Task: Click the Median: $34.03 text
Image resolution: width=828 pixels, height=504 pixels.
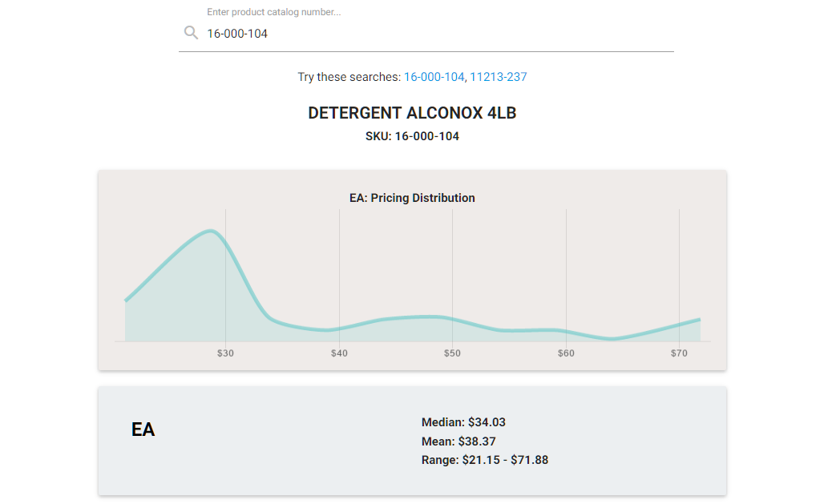Action: pyautogui.click(x=463, y=422)
